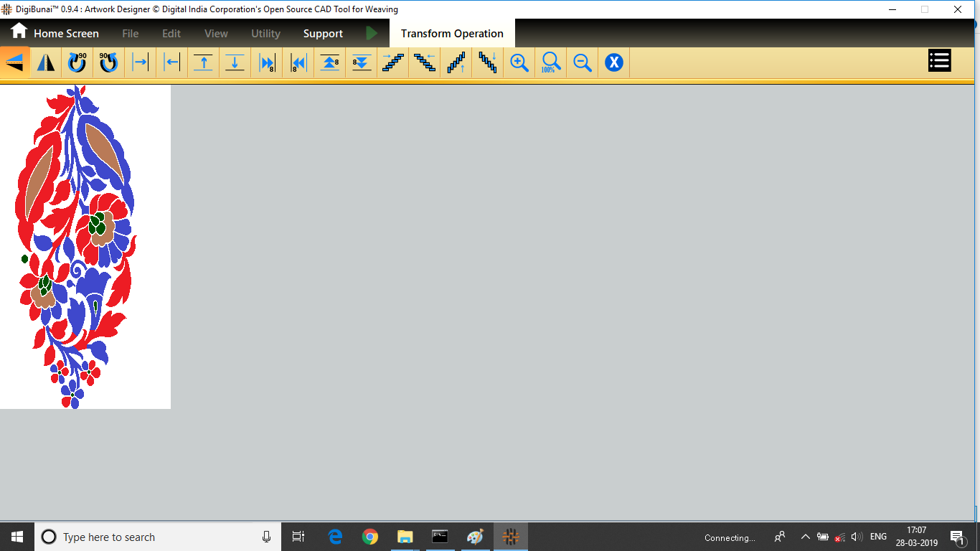Open the list menu icon at right
Viewport: 980px width, 551px height.
(939, 61)
